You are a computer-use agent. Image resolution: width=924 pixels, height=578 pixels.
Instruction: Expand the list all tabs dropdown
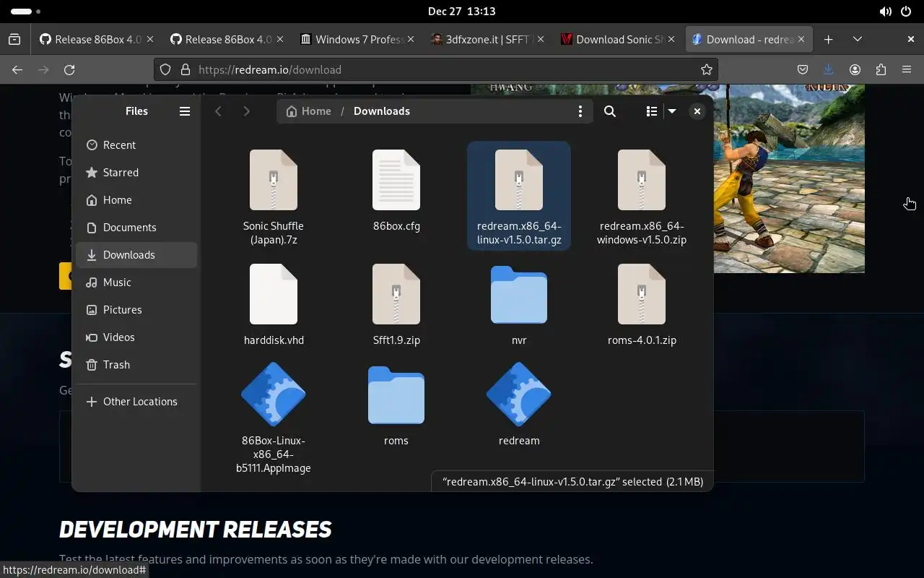click(858, 40)
